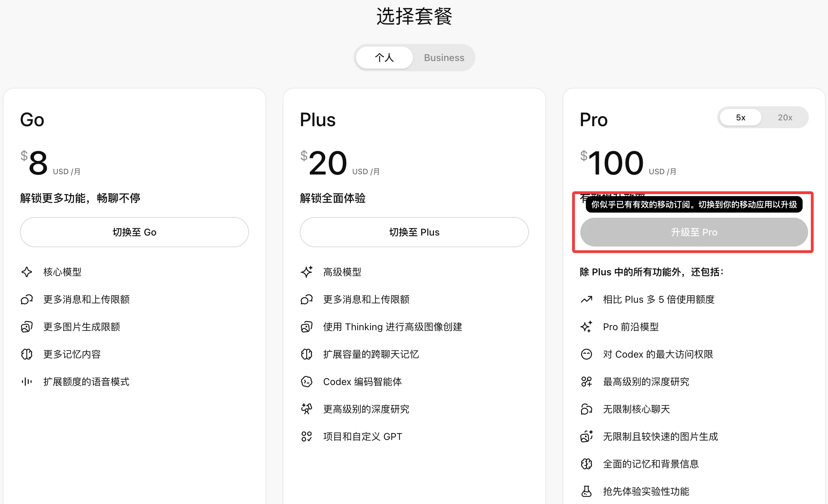The width and height of the screenshot is (828, 504).
Task: Click the $20 price on Plus plan
Action: point(324,163)
